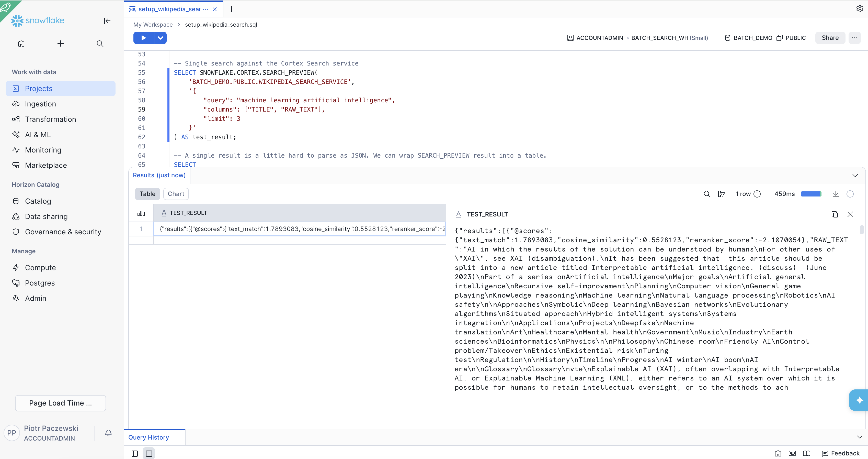Open the notifications bell
The height and width of the screenshot is (459, 868).
pos(108,433)
